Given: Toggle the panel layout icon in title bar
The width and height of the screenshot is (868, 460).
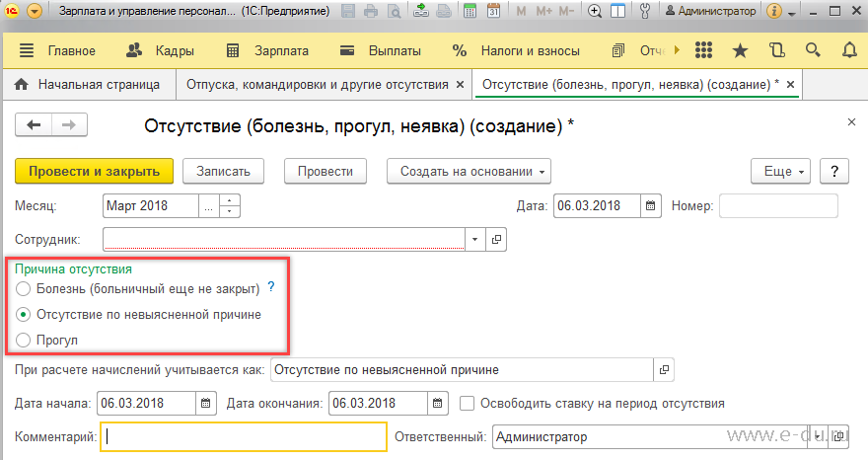Looking at the screenshot, I should 617,11.
